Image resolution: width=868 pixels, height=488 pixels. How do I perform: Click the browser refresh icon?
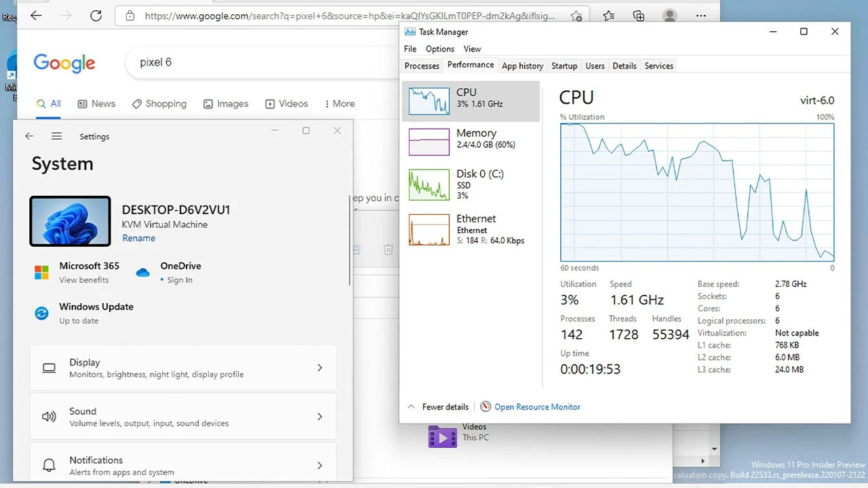coord(96,16)
